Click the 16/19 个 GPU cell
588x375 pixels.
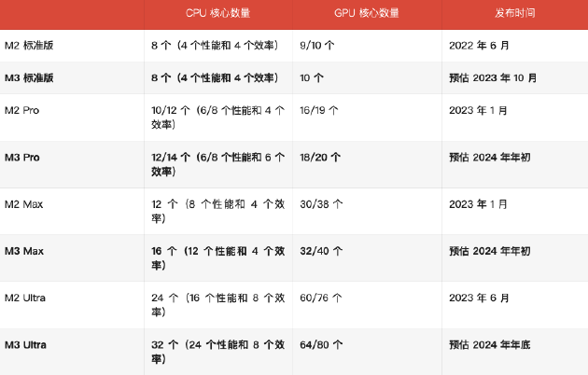click(319, 110)
